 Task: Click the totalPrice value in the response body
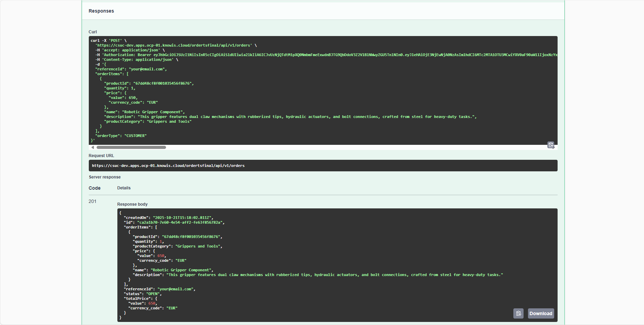coord(152,303)
